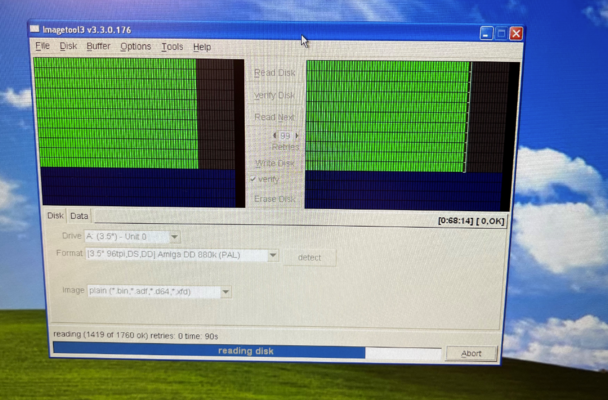Decrease retries with the left arrow
The height and width of the screenshot is (400, 608).
pyautogui.click(x=274, y=135)
